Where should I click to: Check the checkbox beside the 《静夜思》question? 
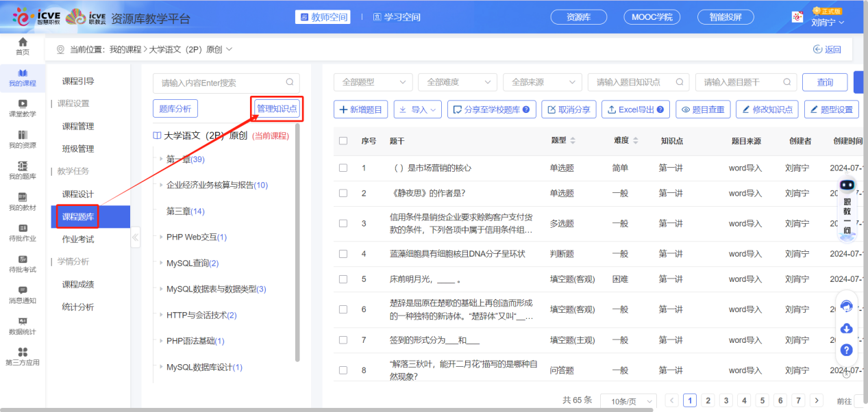pos(343,193)
